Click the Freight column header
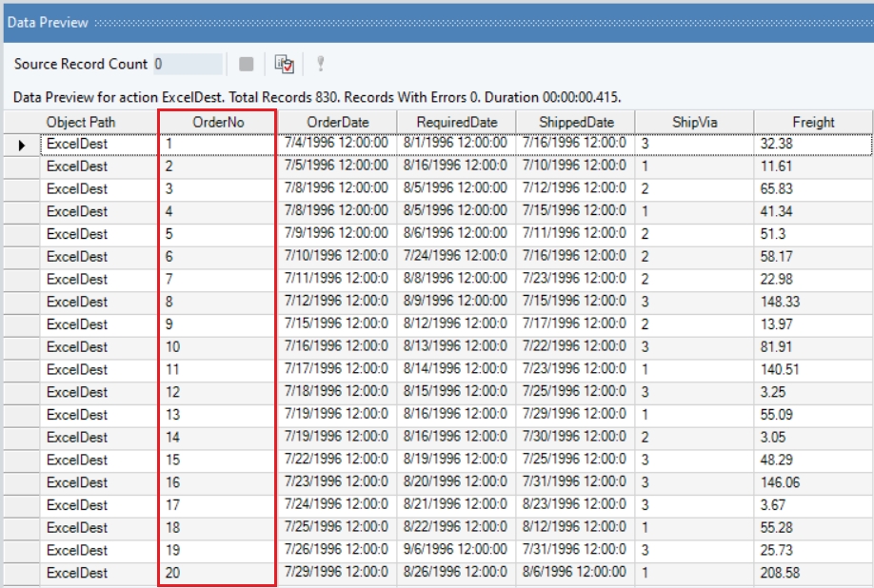874x588 pixels. pyautogui.click(x=812, y=122)
